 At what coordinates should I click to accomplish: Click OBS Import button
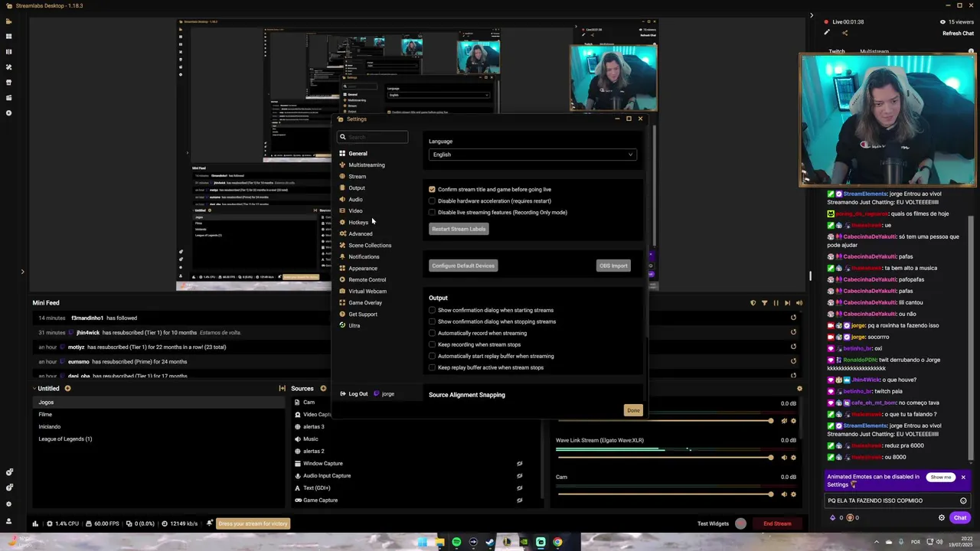(x=613, y=266)
